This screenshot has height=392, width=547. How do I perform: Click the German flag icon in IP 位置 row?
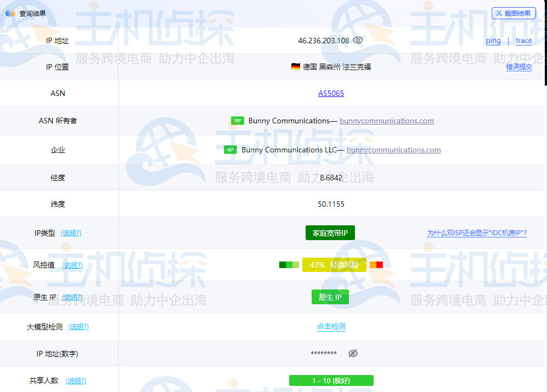(x=295, y=66)
